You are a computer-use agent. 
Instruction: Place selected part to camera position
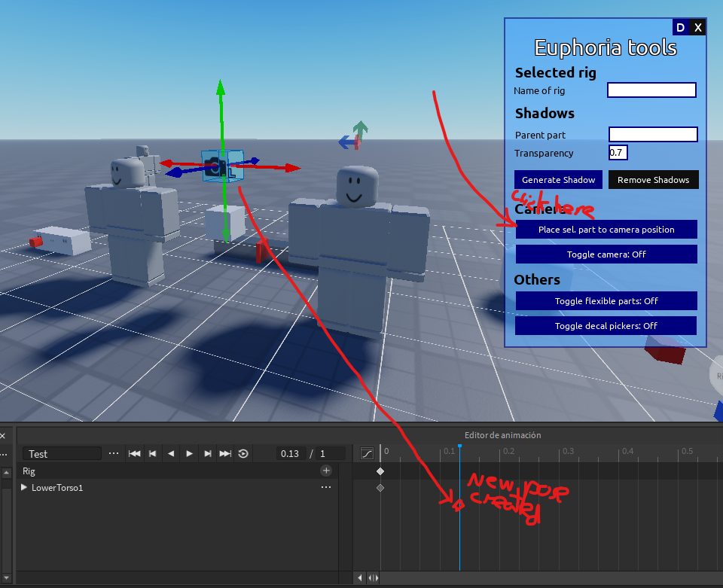606,229
